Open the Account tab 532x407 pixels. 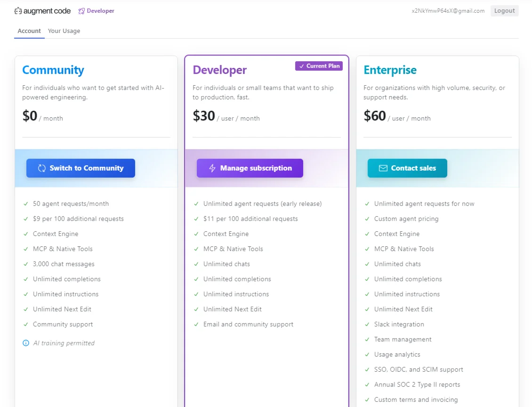click(29, 31)
